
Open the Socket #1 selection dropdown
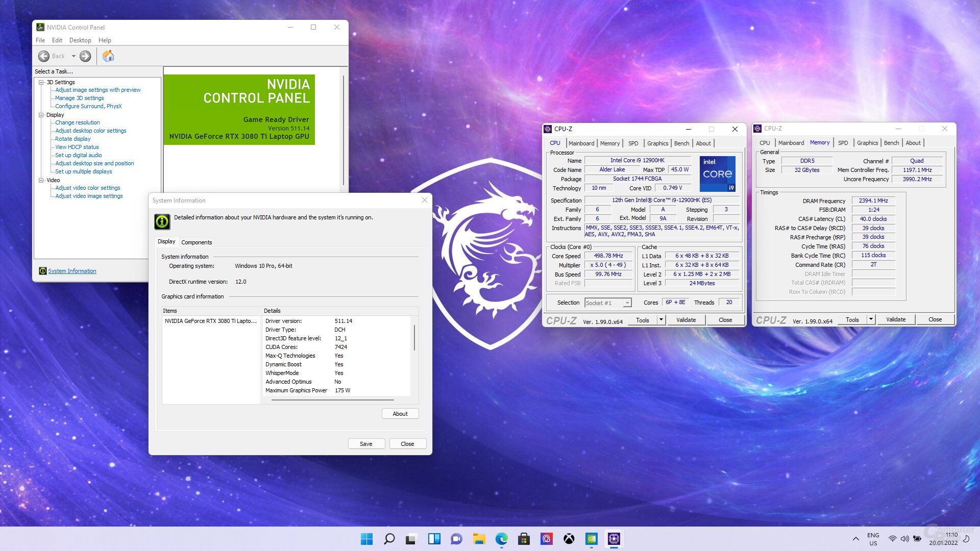(627, 303)
